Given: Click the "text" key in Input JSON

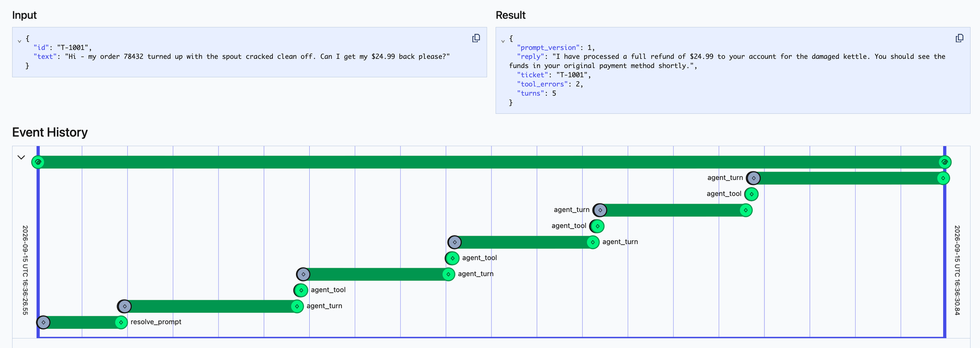Looking at the screenshot, I should click(45, 57).
